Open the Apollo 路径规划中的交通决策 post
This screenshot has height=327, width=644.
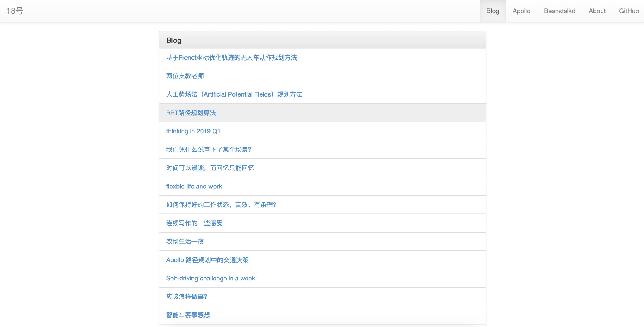click(207, 260)
